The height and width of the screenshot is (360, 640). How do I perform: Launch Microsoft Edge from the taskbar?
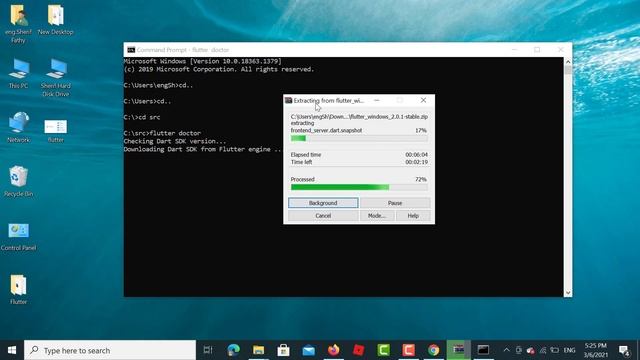point(233,350)
